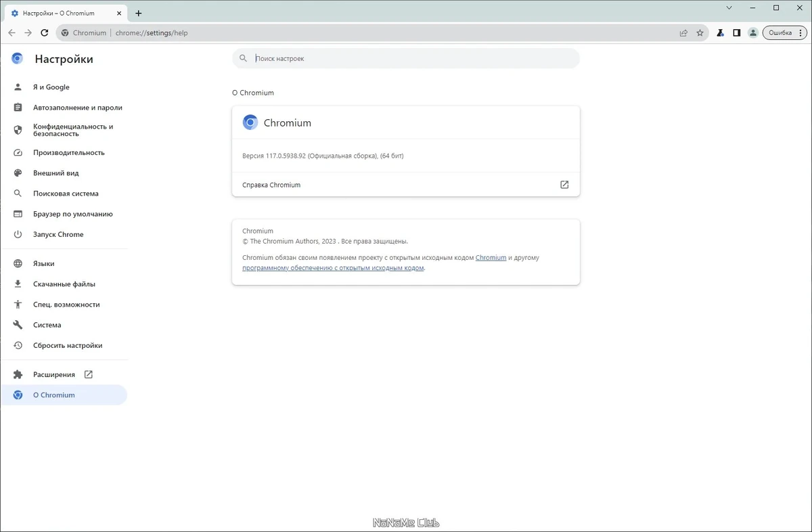This screenshot has height=532, width=812.
Task: Click the shield icon for Конфиденциальность
Action: pos(18,130)
